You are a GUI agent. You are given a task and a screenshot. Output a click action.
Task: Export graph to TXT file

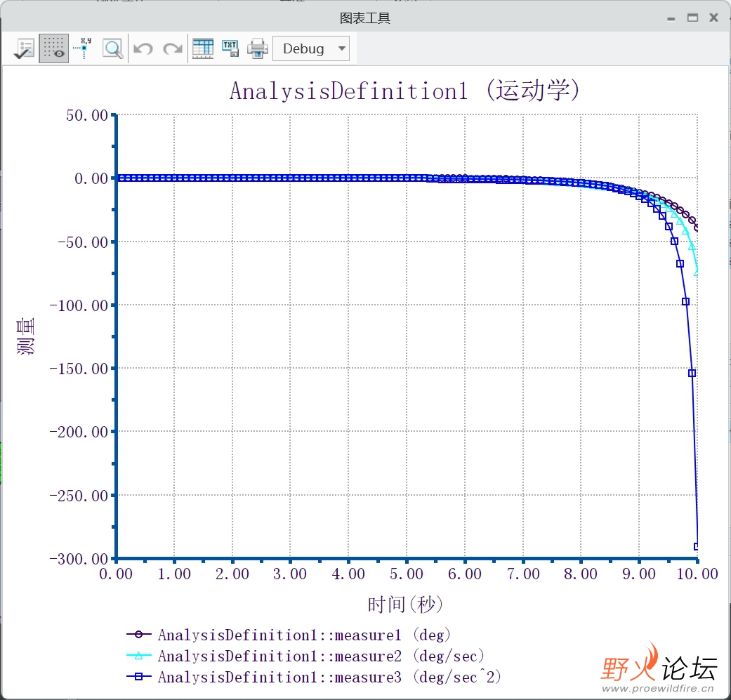point(230,48)
